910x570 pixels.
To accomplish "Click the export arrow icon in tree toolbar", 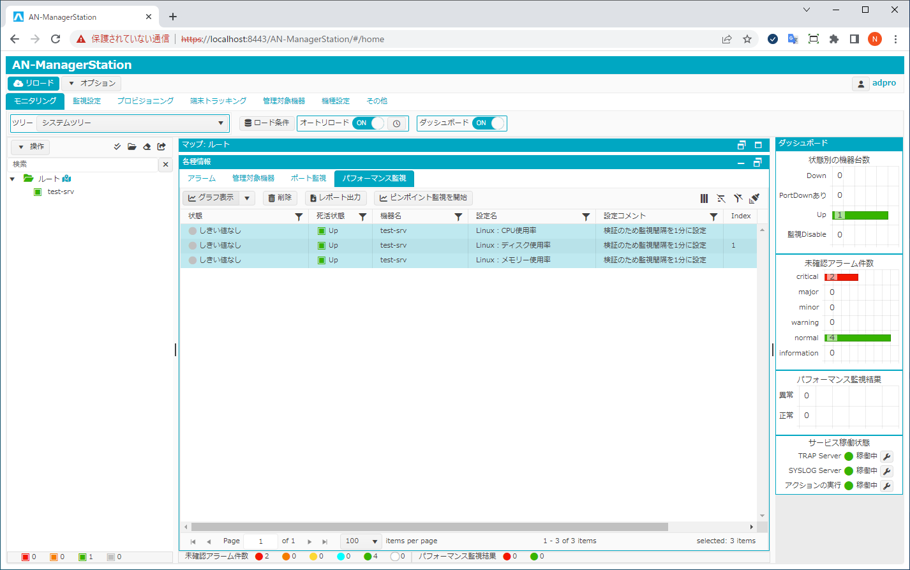I will point(161,147).
